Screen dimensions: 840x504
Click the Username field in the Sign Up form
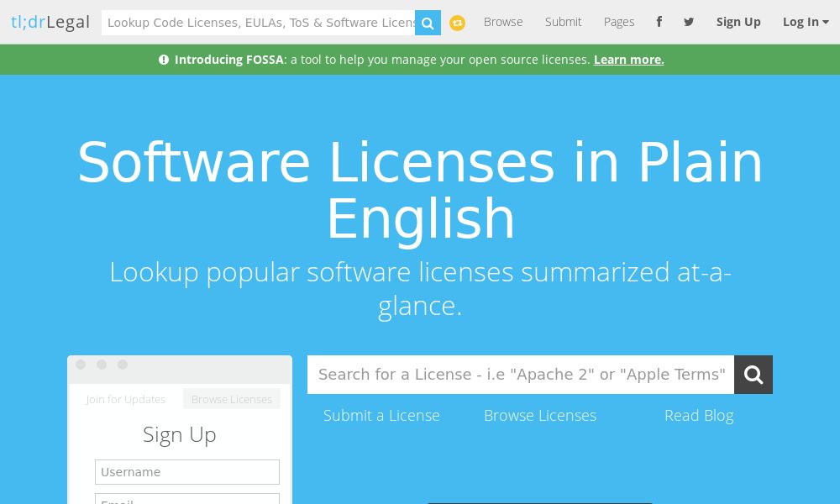(x=187, y=472)
